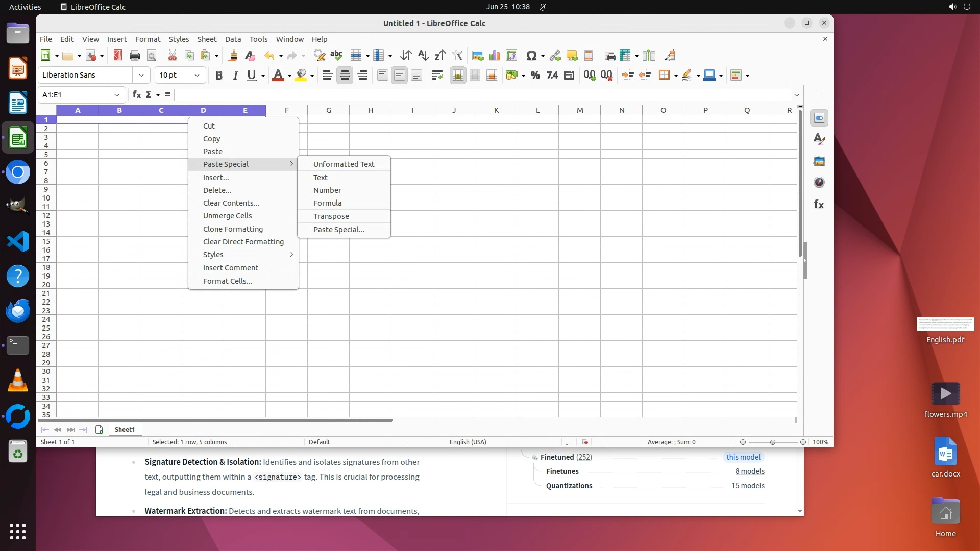Select Format Cells... in context menu
Image resolution: width=980 pixels, height=551 pixels.
pos(227,281)
